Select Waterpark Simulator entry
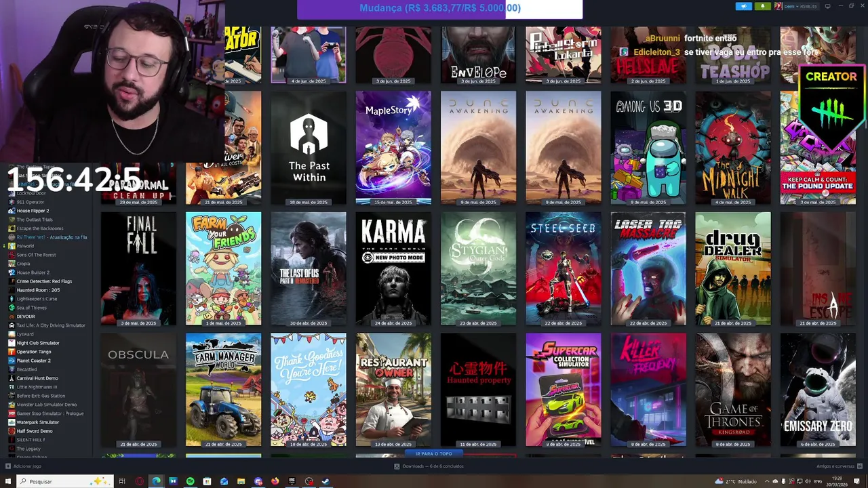This screenshot has width=868, height=488. point(37,422)
